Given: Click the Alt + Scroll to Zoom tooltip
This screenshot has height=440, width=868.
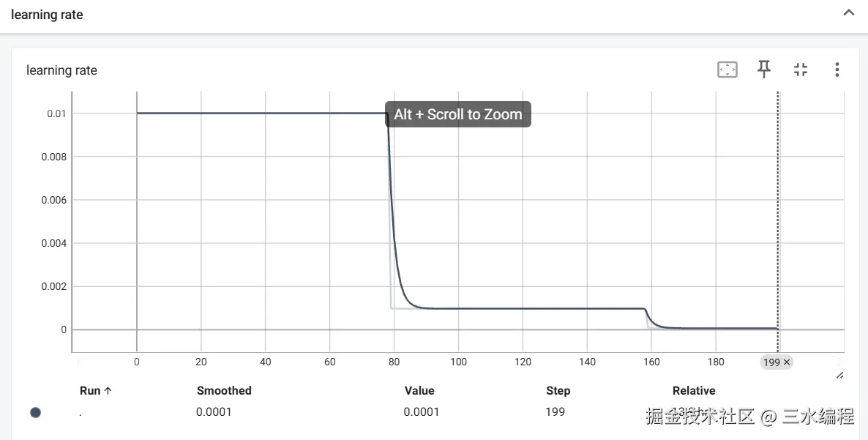Looking at the screenshot, I should click(458, 114).
